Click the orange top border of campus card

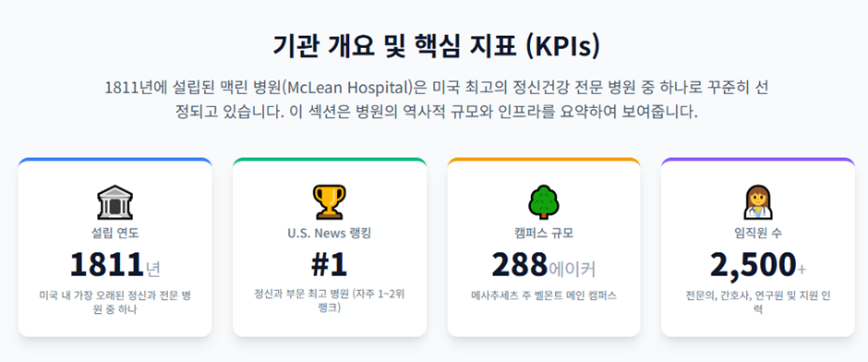pyautogui.click(x=544, y=160)
